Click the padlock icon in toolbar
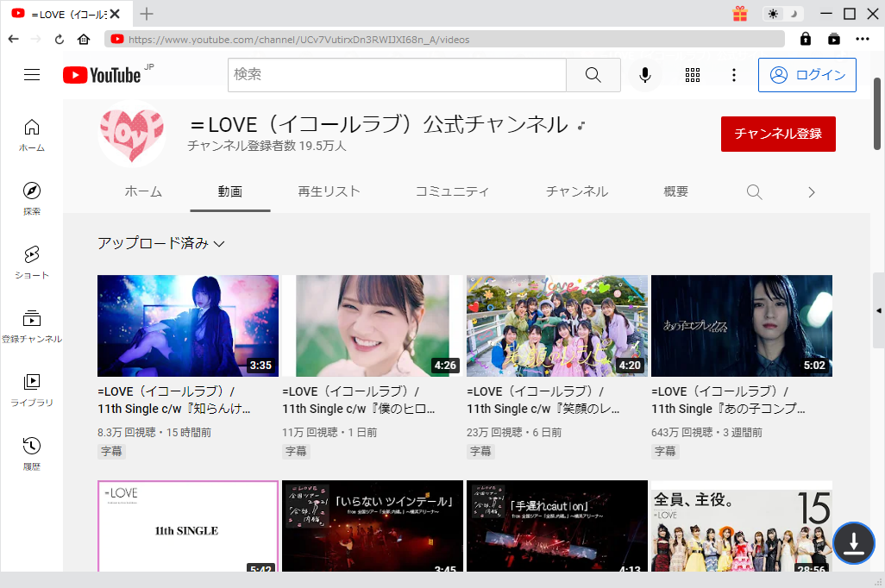Viewport: 885px width, 588px height. [806, 39]
